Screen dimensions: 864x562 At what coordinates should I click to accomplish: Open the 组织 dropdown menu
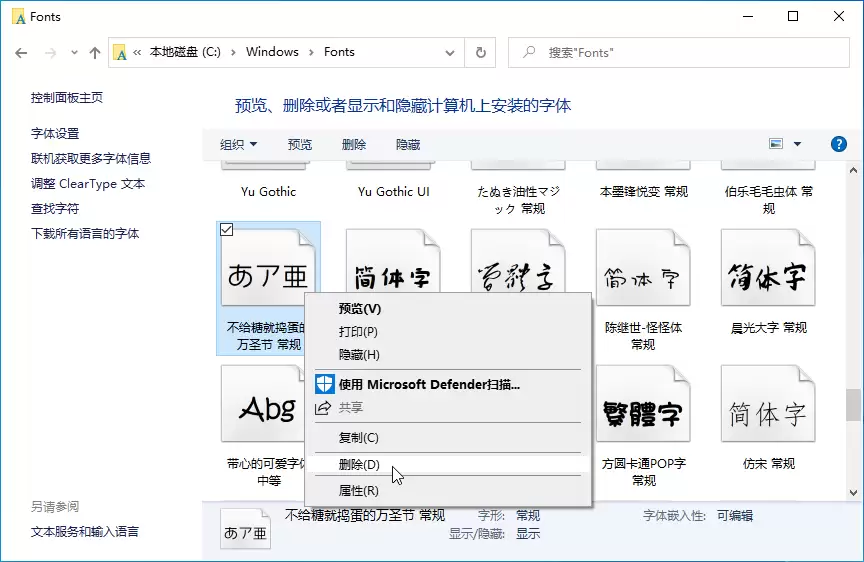pyautogui.click(x=238, y=144)
